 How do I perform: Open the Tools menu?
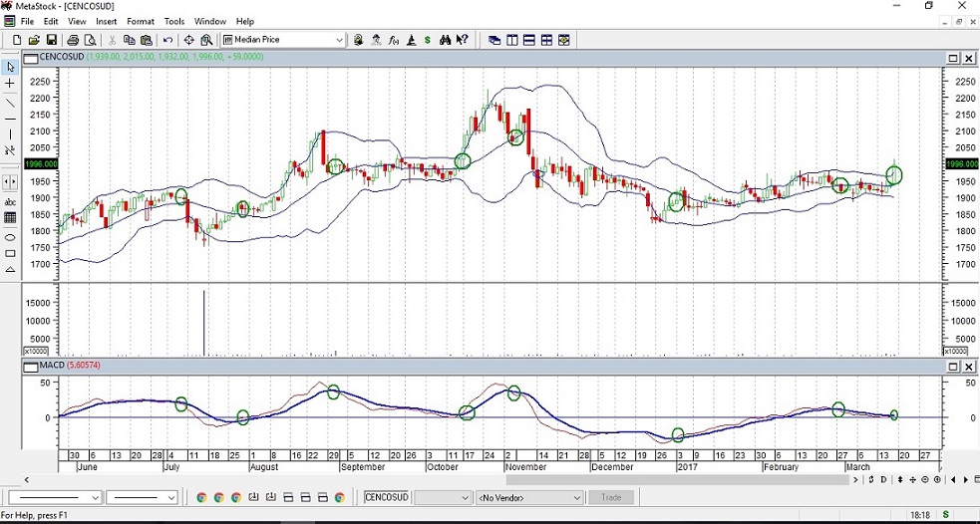174,21
